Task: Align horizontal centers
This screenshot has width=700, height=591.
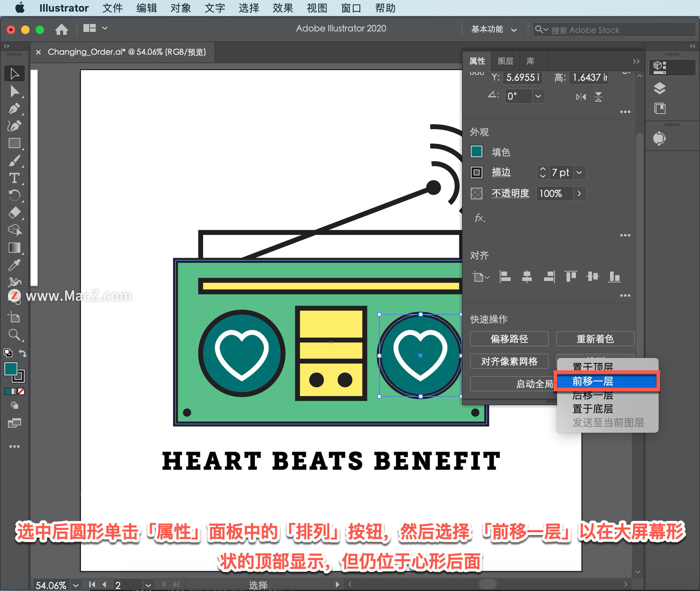Action: (527, 277)
